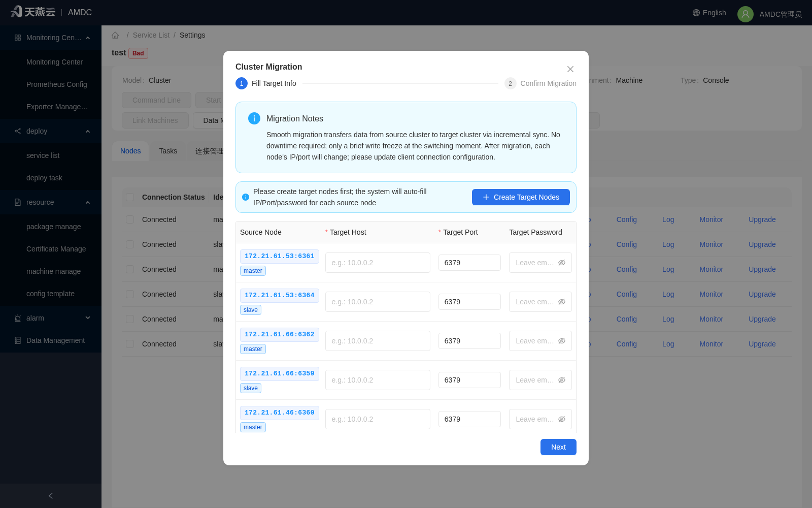Switch to the Tasks tab
The width and height of the screenshot is (812, 508).
(x=168, y=151)
